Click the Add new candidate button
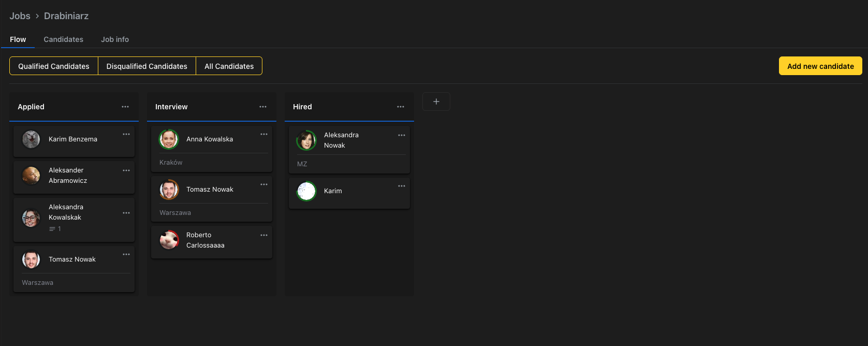Image resolution: width=868 pixels, height=346 pixels. 820,66
